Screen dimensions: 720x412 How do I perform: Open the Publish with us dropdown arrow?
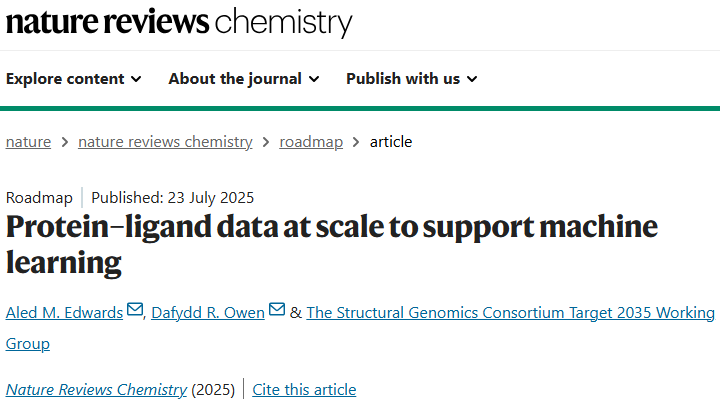[472, 79]
